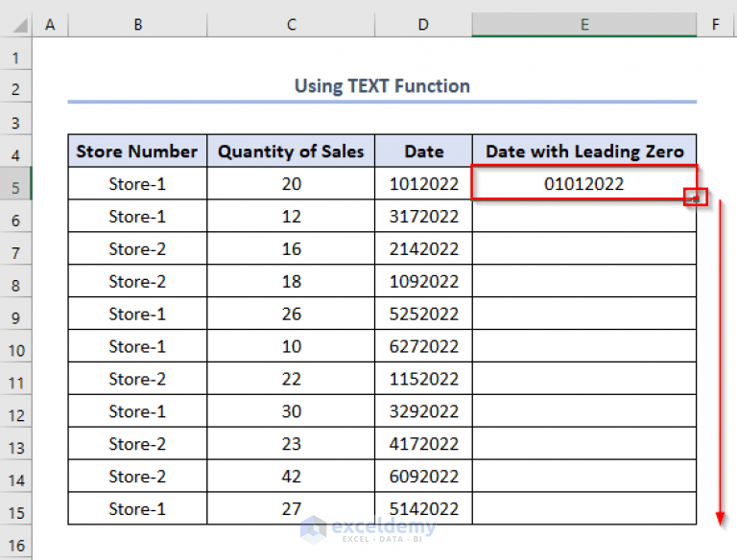This screenshot has height=560, width=737.
Task: Click the 'Quantity of Sales' header cell
Action: coord(291,152)
